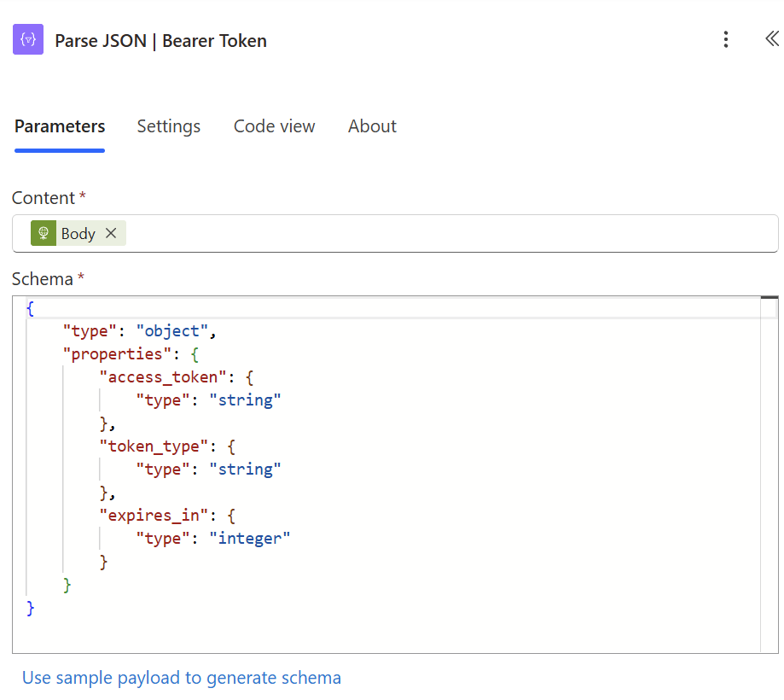The height and width of the screenshot is (700, 784).
Task: Click "string" value under access_token
Action: [245, 400]
